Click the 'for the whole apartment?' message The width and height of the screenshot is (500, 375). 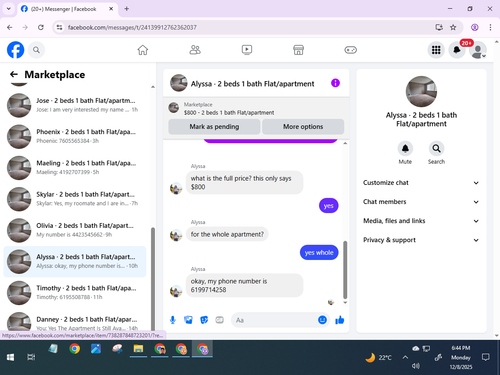coord(227,234)
